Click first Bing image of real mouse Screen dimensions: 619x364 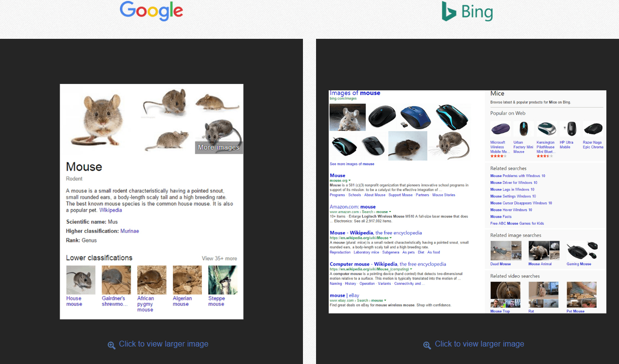point(348,117)
